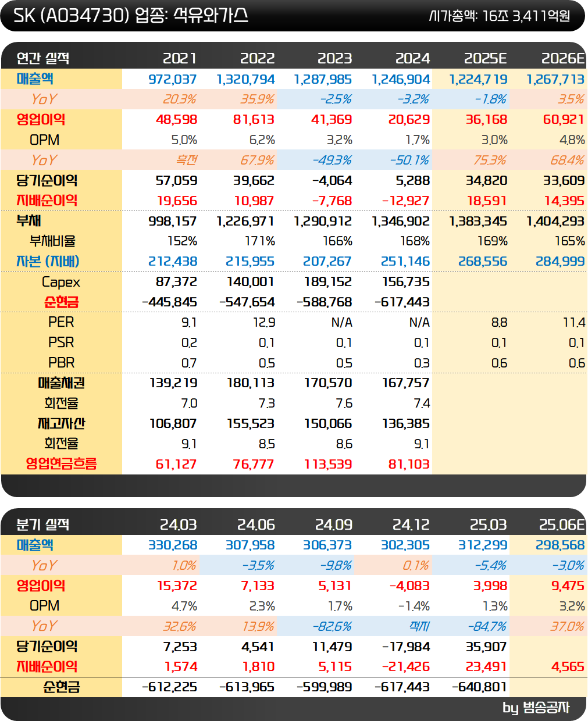The width and height of the screenshot is (588, 721).
Task: Click the 2022 revenue YoY 35.9%
Action: [258, 99]
